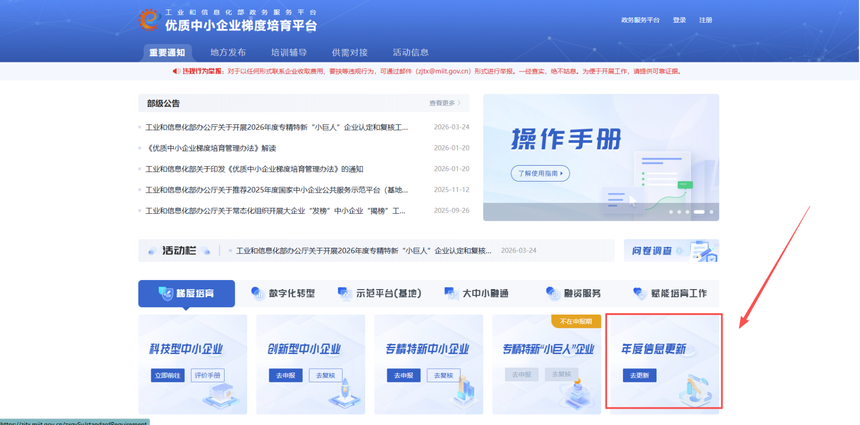Click 立即前往 on 科技型中小企业 card
Screen dimensions: 860x425
[167, 375]
